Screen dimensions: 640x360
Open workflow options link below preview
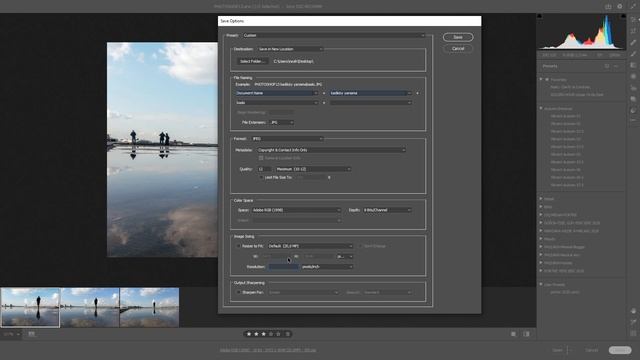[268, 350]
